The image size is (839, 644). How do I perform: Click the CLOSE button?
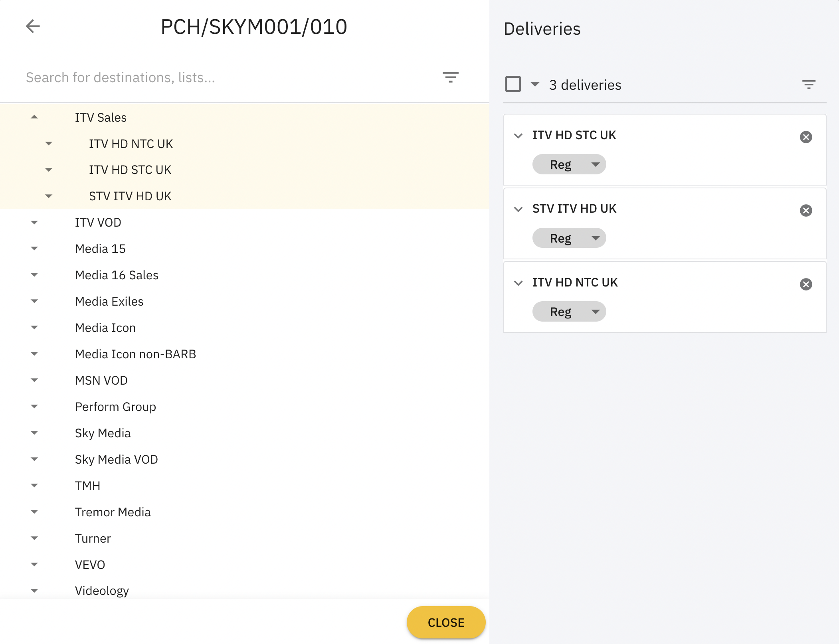click(446, 622)
